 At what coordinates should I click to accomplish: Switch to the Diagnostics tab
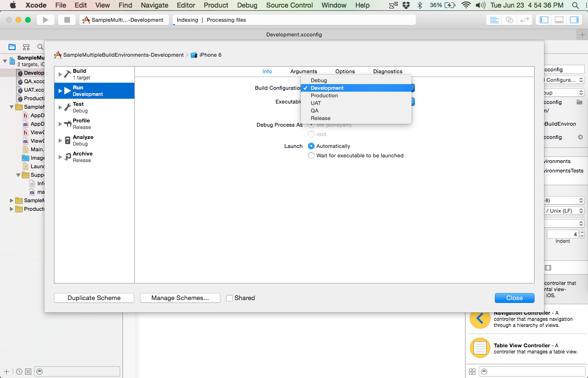pos(387,71)
